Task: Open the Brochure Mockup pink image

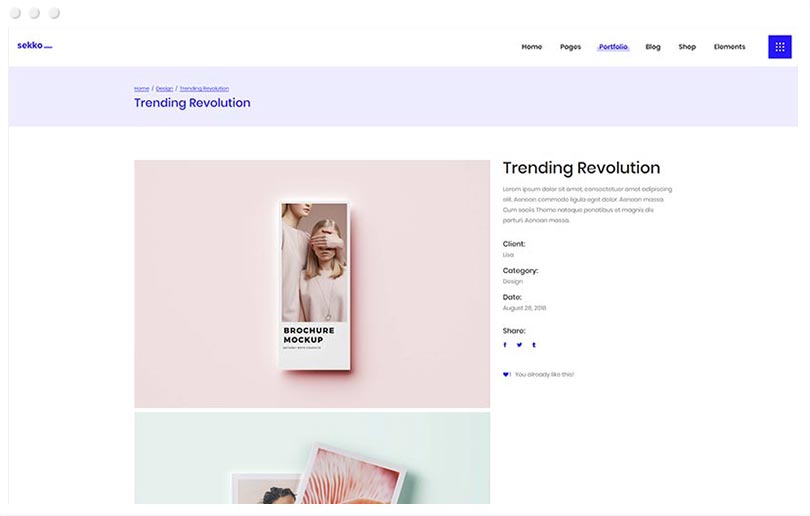Action: tap(312, 284)
